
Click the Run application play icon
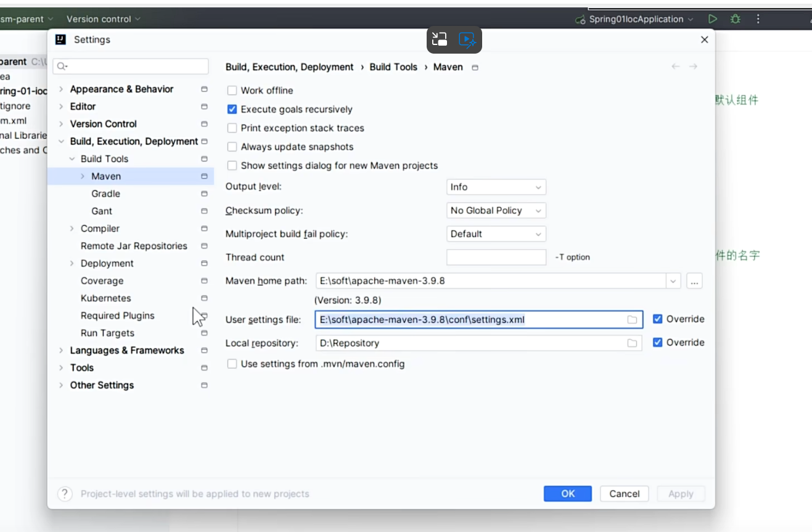coord(713,19)
